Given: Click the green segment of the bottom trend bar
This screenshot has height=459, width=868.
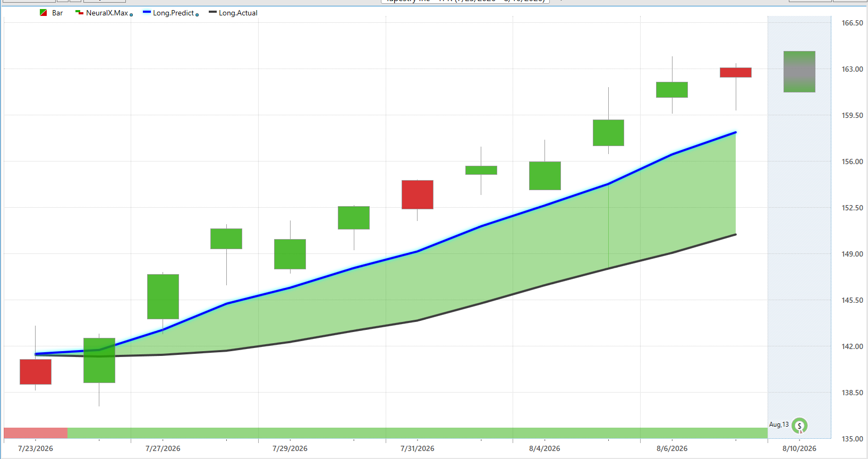Looking at the screenshot, I should click(418, 433).
